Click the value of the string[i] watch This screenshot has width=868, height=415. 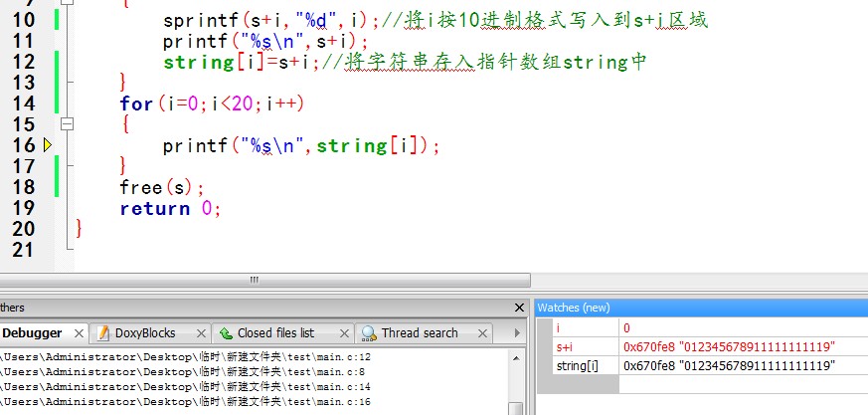click(x=729, y=365)
